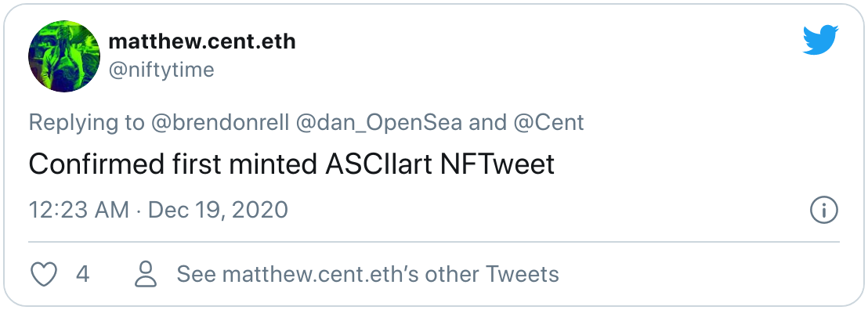Click the word NFTweet in the tweet
The height and width of the screenshot is (310, 868).
tap(497, 164)
